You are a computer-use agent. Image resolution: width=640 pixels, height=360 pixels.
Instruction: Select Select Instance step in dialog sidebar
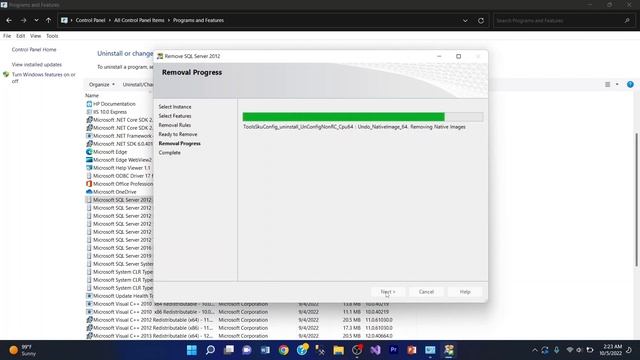point(175,107)
